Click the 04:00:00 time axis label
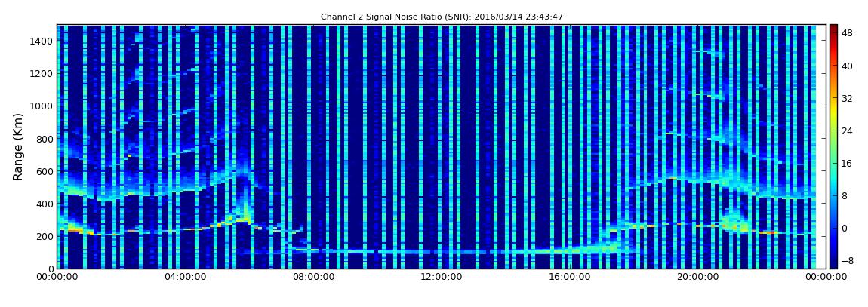This screenshot has width=868, height=307. pyautogui.click(x=185, y=277)
